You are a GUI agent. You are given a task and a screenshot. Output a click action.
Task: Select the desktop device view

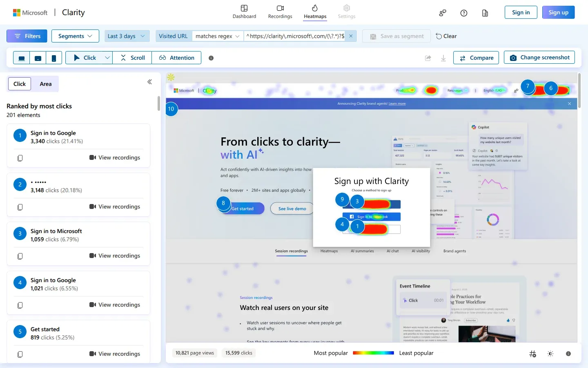(22, 58)
